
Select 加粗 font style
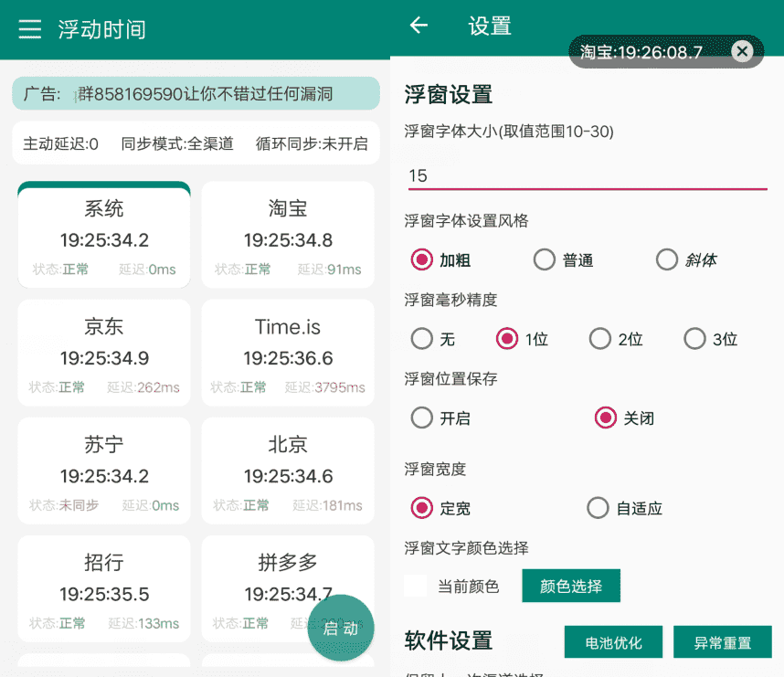coord(420,259)
